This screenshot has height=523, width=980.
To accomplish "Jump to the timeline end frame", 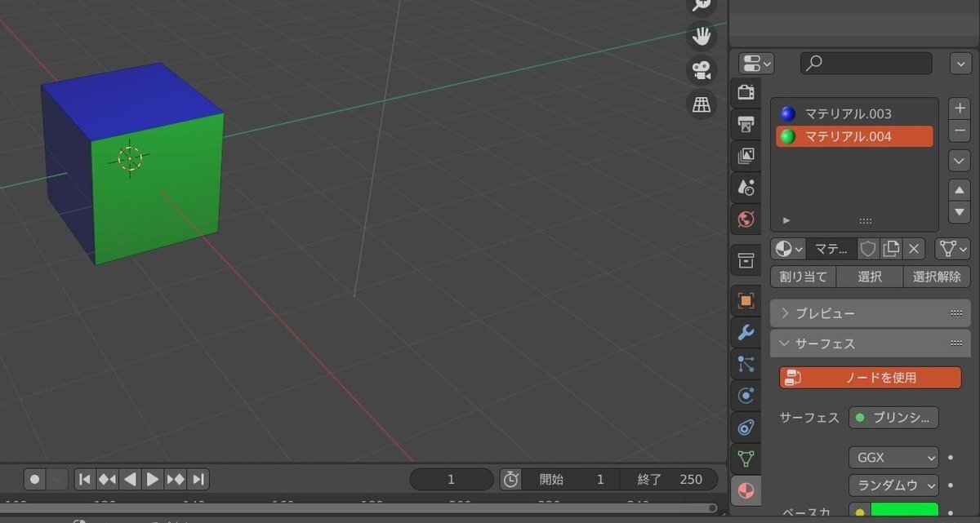I will pyautogui.click(x=198, y=479).
